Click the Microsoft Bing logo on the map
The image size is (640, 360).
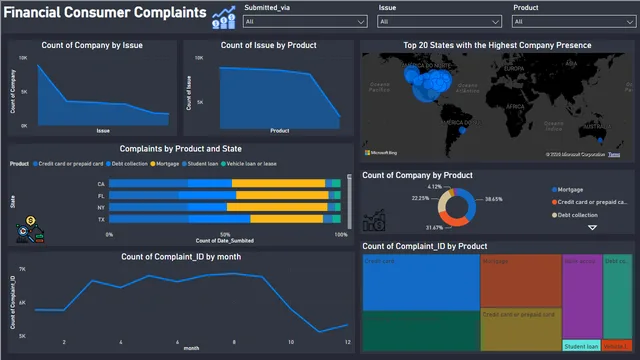click(381, 153)
